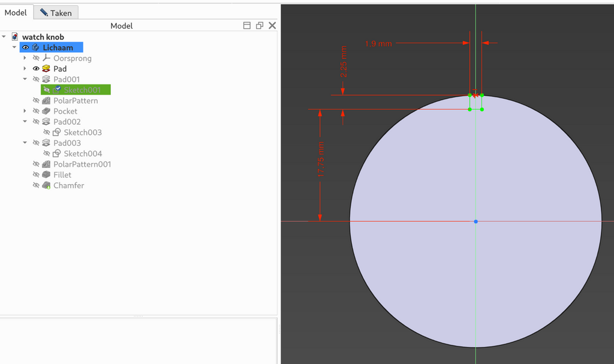This screenshot has width=614, height=364.
Task: Click the PolarPattern feature icon
Action: pyautogui.click(x=46, y=100)
